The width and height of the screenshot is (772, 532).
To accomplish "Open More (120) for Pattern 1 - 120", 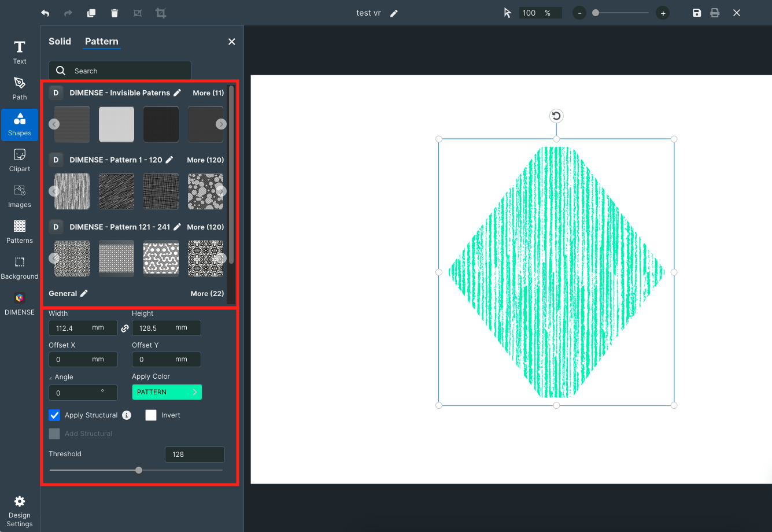I will tap(205, 160).
